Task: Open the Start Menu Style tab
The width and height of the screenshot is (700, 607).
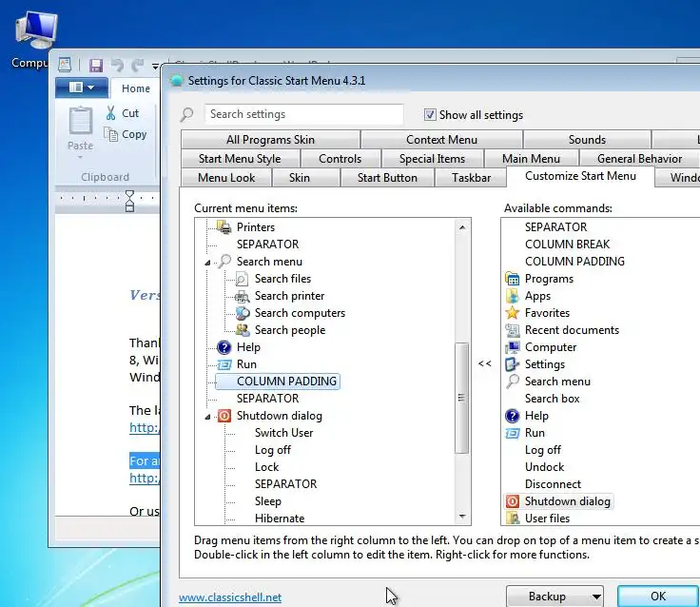Action: pos(240,159)
